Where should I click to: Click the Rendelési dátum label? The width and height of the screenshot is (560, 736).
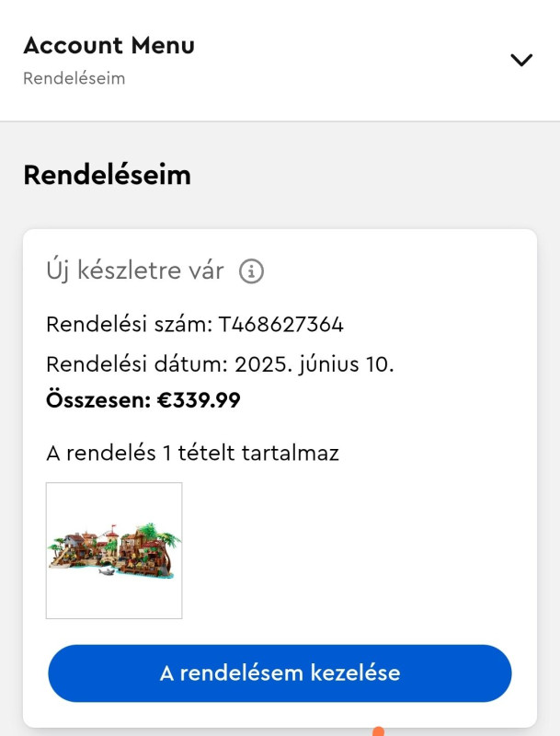[x=137, y=364]
